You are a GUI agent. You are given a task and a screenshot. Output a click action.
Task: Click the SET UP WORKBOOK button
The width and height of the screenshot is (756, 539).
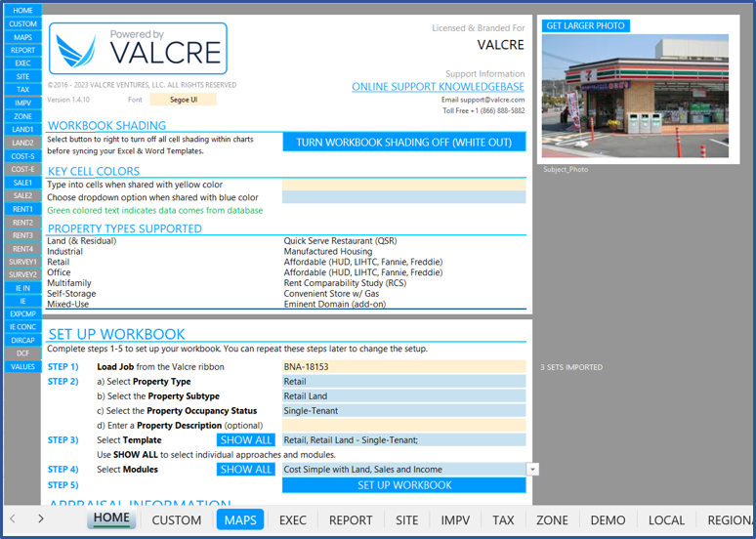(404, 485)
